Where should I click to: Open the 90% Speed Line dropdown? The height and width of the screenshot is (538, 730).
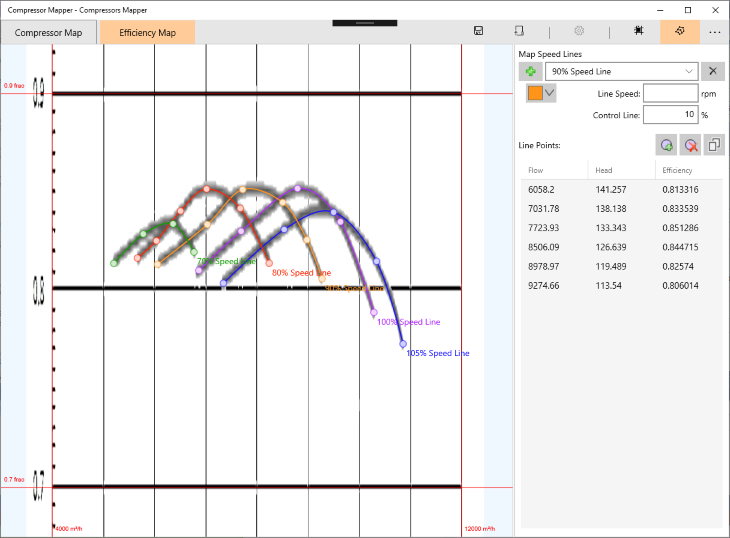click(x=622, y=71)
